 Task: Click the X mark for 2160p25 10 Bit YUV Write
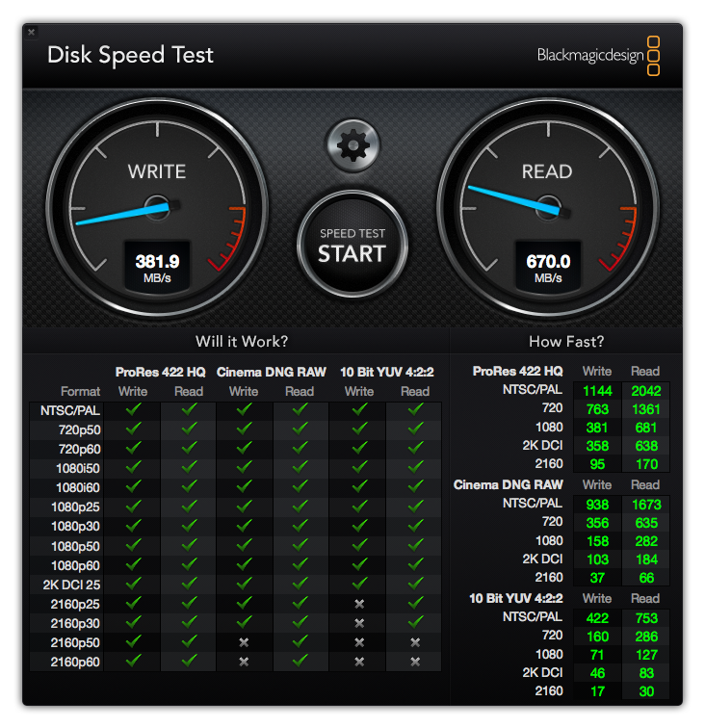[x=359, y=604]
